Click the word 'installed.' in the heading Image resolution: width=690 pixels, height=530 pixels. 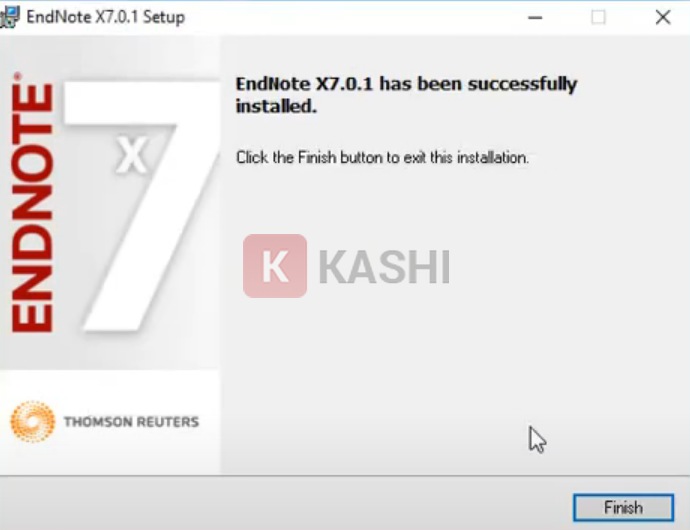pos(276,106)
